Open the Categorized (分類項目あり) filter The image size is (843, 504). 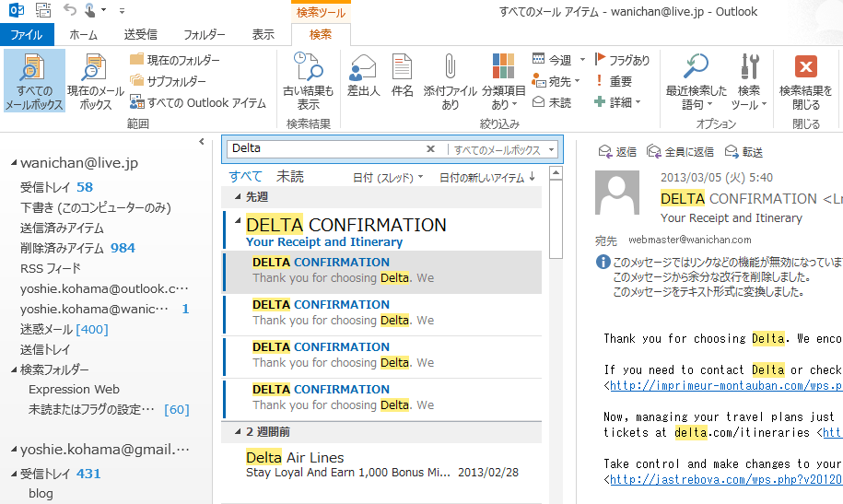[x=503, y=69]
